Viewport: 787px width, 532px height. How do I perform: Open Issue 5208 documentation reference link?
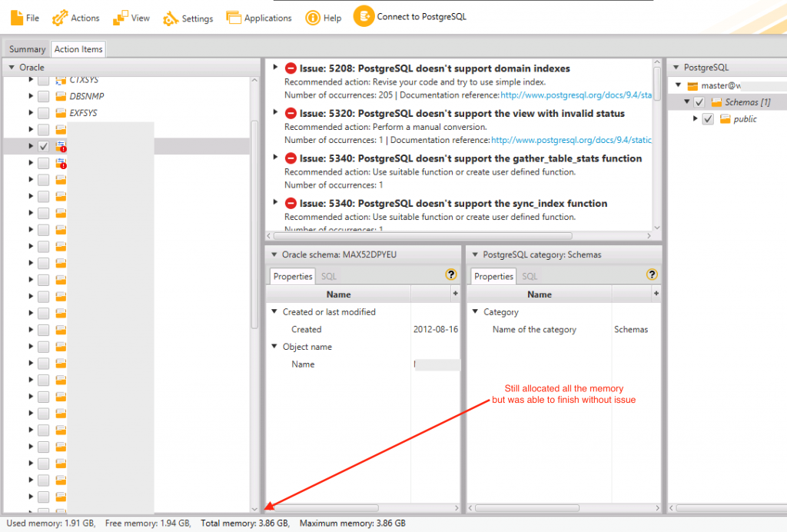pyautogui.click(x=576, y=95)
